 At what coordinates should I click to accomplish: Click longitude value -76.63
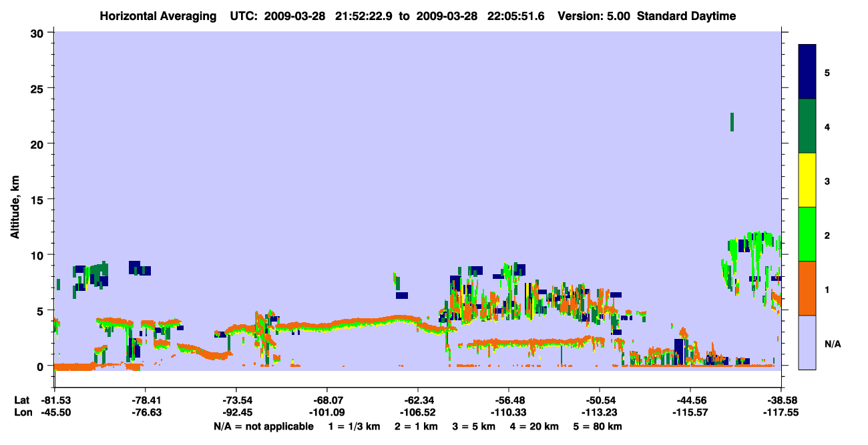coord(146,412)
